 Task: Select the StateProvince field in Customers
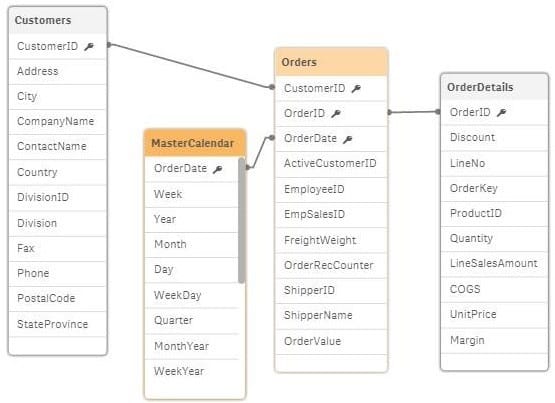tap(58, 324)
